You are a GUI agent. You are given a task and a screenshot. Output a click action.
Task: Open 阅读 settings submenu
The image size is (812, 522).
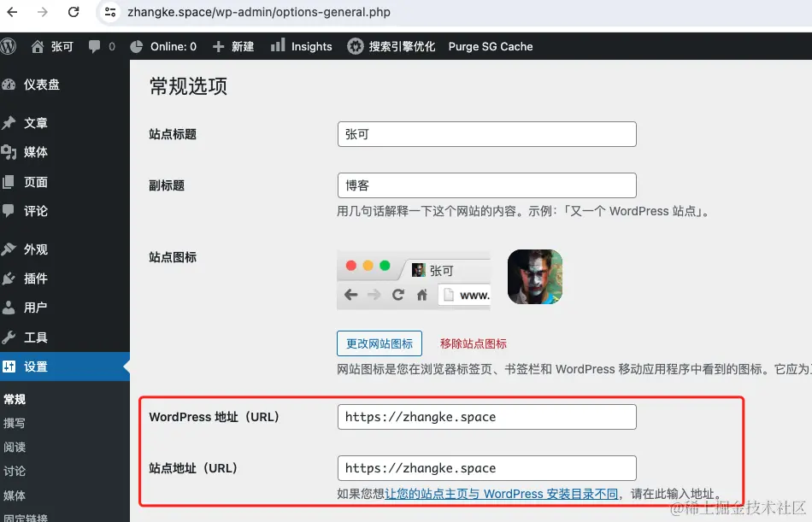click(x=15, y=447)
